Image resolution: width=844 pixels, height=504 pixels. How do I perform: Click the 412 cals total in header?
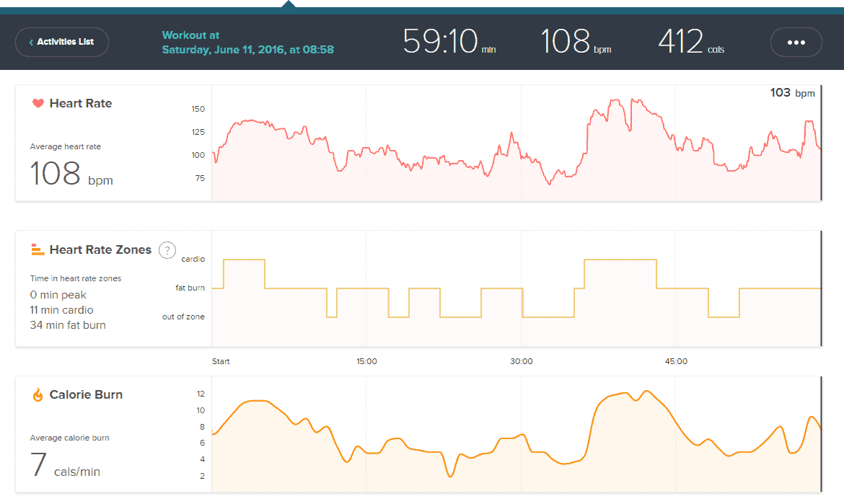[690, 42]
